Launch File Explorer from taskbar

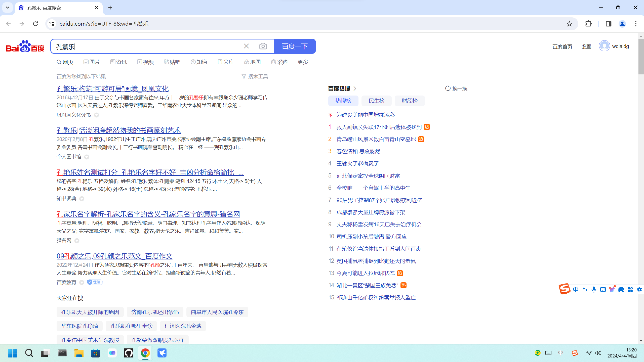pos(79,353)
